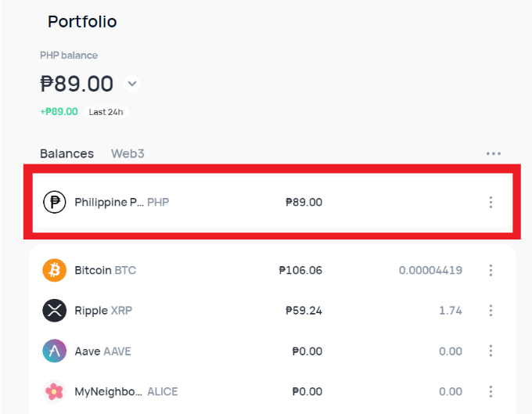Switch to the Balances tab

(66, 154)
